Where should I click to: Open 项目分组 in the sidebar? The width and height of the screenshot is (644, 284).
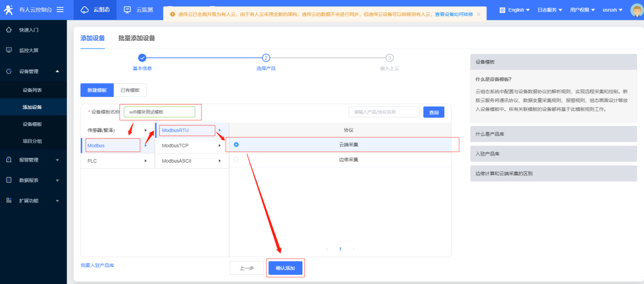[33, 141]
